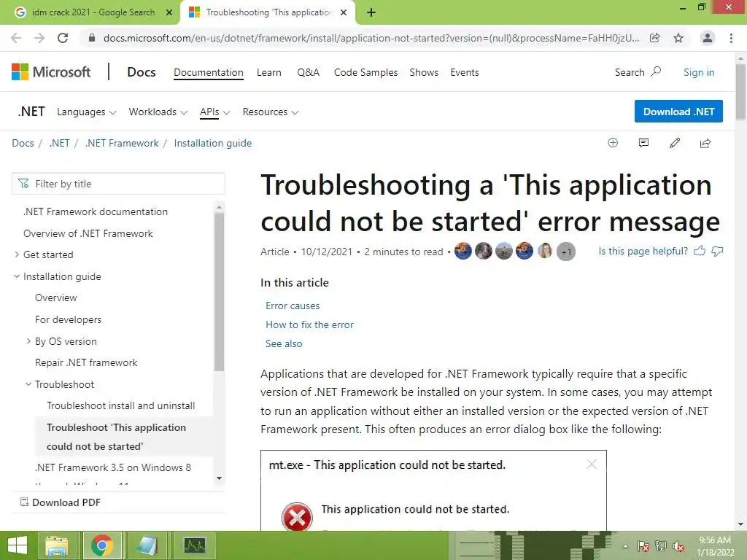Open Windows Start button
Screen dimensions: 747x560
coord(18,545)
